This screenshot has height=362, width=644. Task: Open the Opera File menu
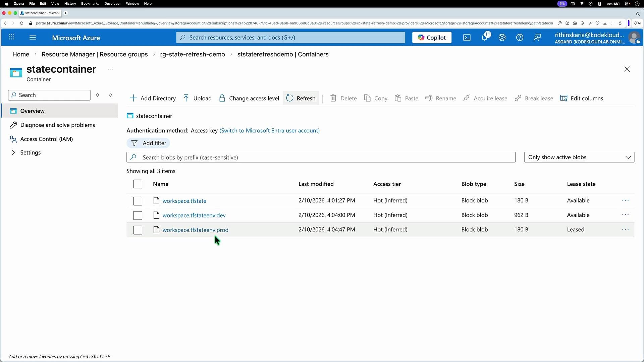tap(32, 4)
